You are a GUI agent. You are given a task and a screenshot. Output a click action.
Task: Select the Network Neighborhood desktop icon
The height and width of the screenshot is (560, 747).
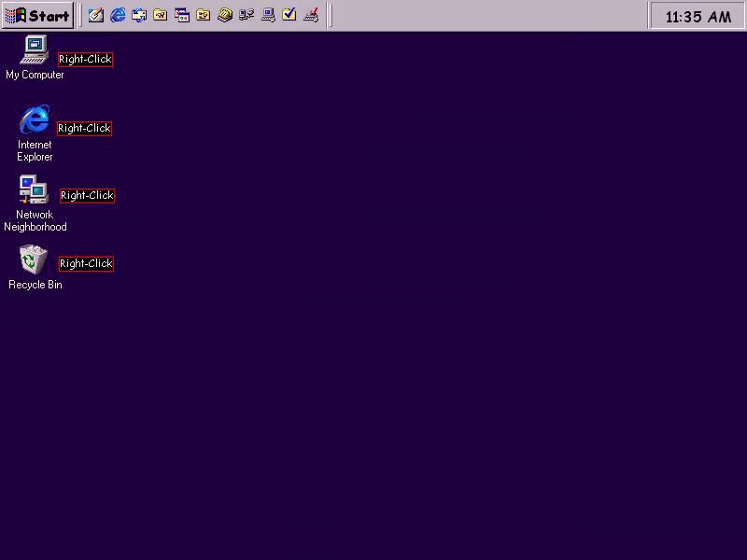tap(35, 203)
